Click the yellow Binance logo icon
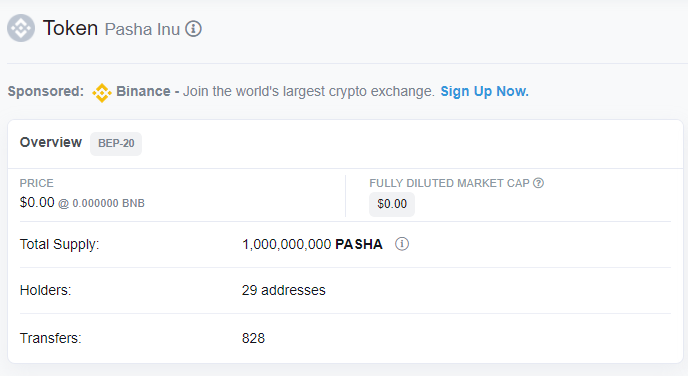This screenshot has height=376, width=688. click(102, 93)
